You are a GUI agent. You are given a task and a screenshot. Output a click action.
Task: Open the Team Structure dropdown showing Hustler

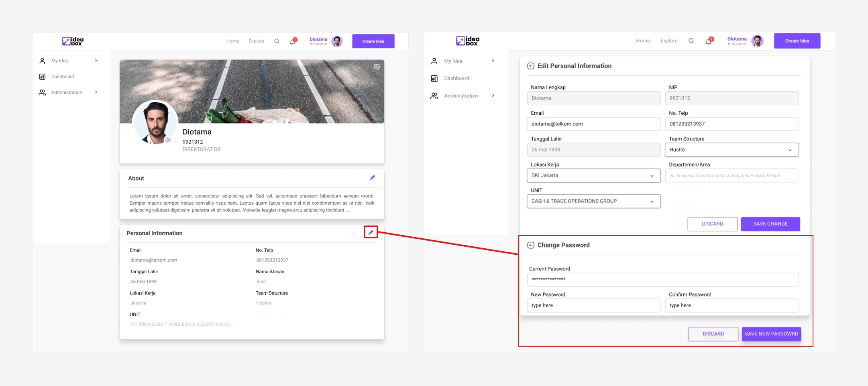(x=731, y=150)
